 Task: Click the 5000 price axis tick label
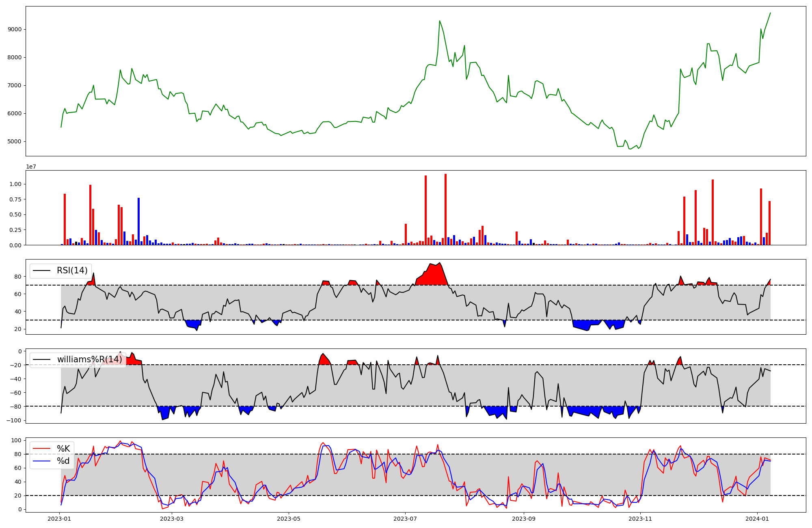click(x=15, y=141)
